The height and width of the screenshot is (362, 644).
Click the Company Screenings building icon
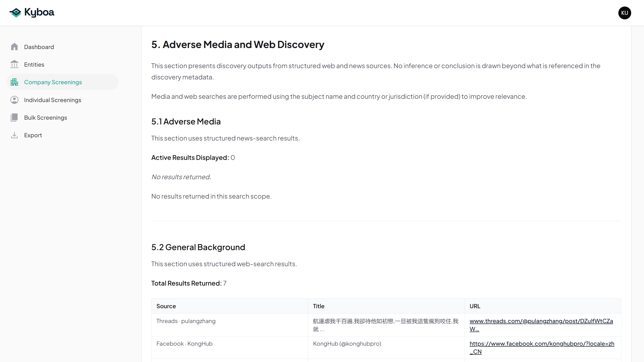coord(14,82)
